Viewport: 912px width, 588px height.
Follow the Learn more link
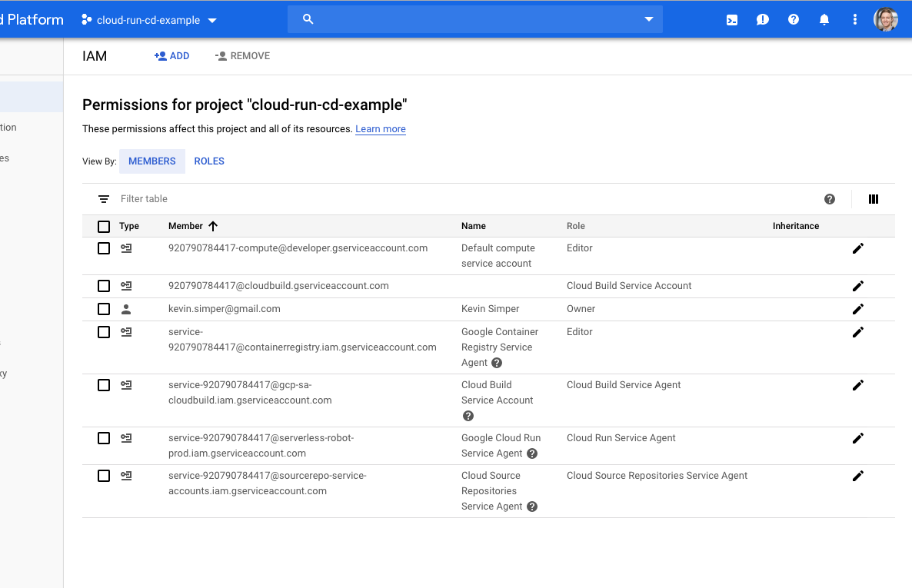pyautogui.click(x=381, y=129)
